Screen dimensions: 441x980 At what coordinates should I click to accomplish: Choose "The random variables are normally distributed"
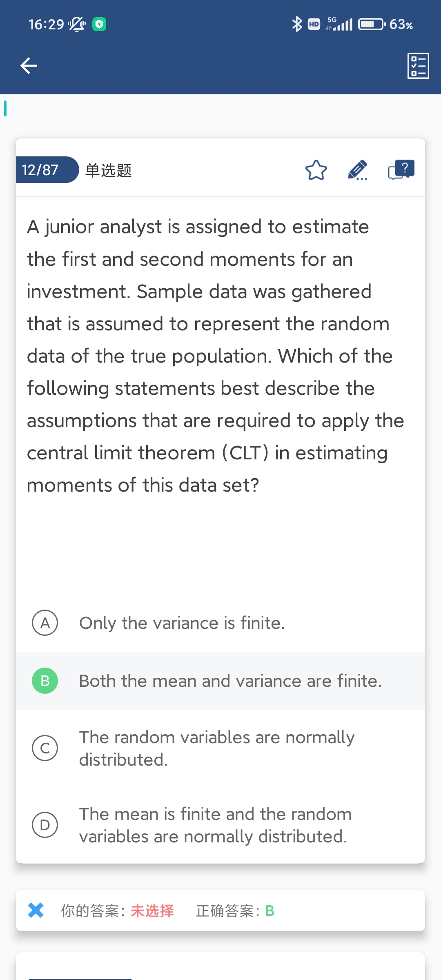pos(216,748)
